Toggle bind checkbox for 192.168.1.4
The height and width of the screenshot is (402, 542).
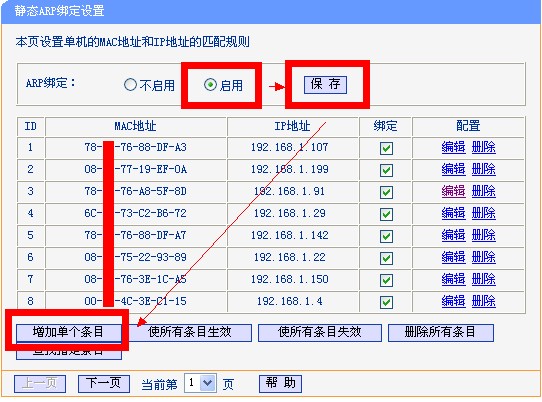coord(386,302)
